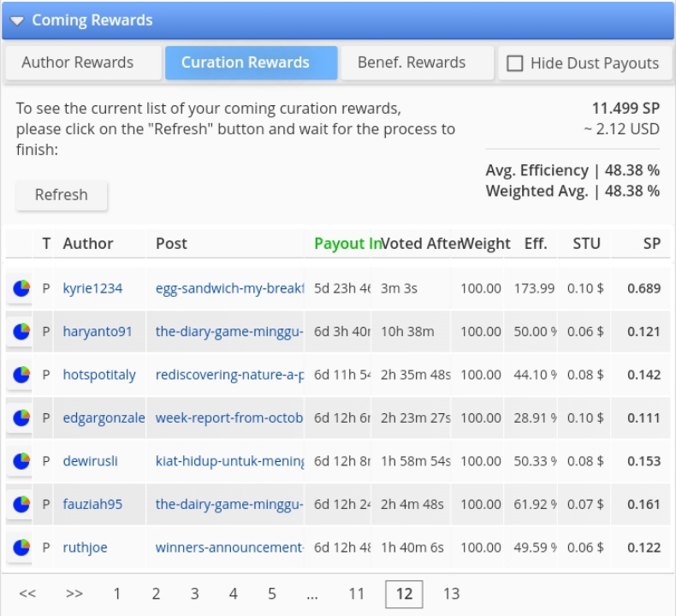The width and height of the screenshot is (676, 616).
Task: Click the ~ 2.12 USD total value
Action: click(621, 129)
